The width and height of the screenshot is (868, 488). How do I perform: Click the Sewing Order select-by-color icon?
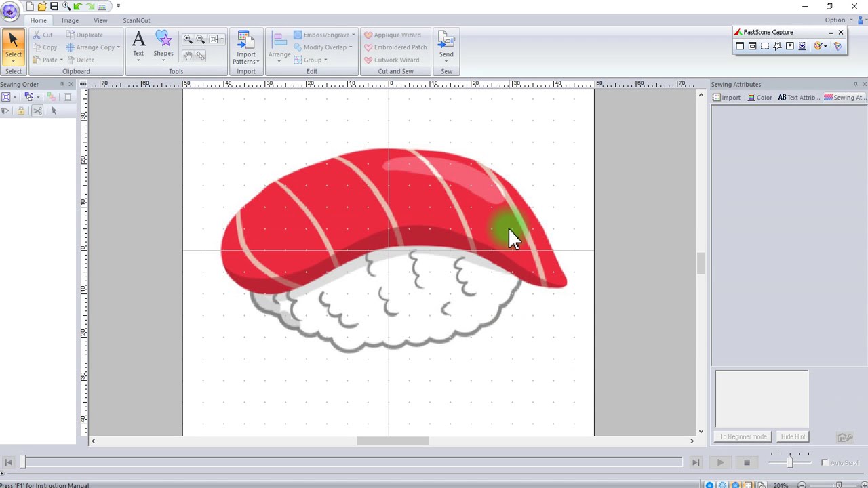point(28,97)
